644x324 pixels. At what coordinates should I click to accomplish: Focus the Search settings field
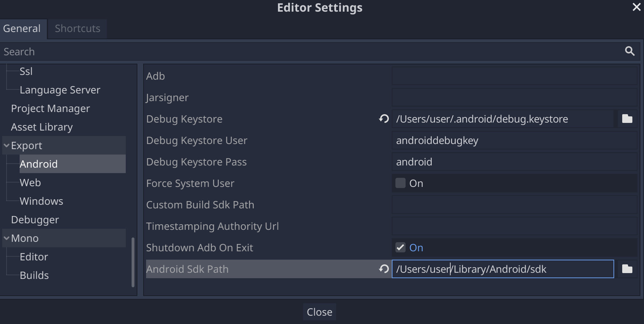(309, 52)
